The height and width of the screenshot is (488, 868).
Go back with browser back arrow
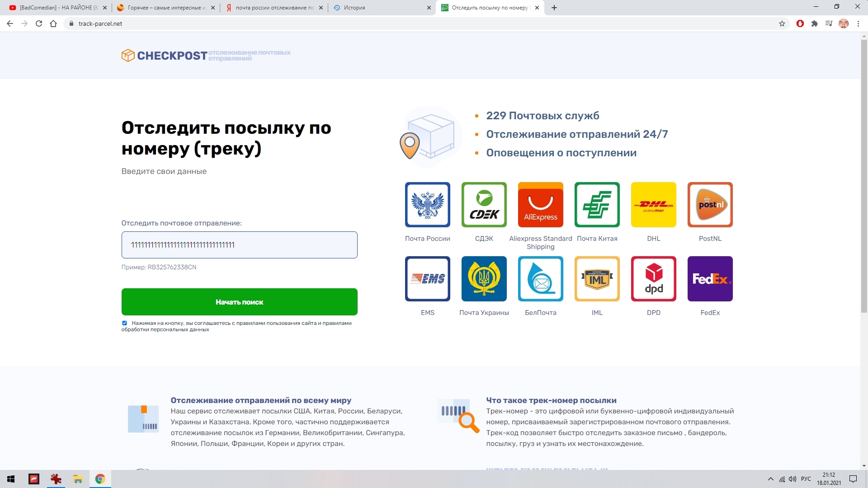click(x=10, y=23)
